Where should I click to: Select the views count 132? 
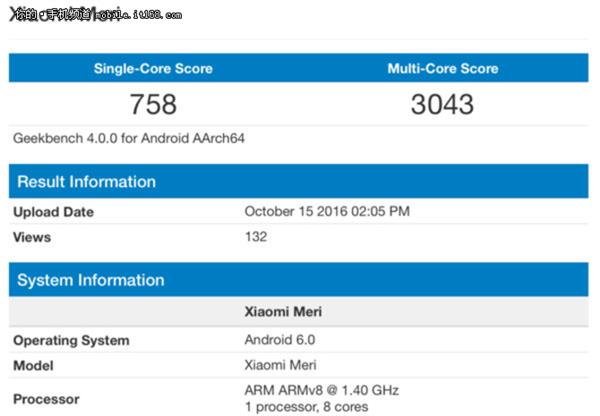pyautogui.click(x=256, y=237)
